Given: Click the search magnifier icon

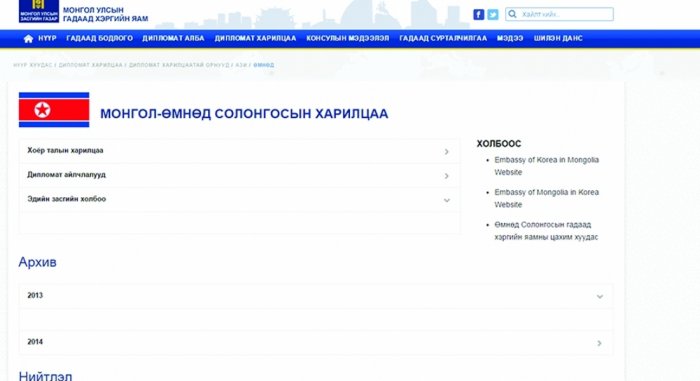Looking at the screenshot, I should [512, 14].
